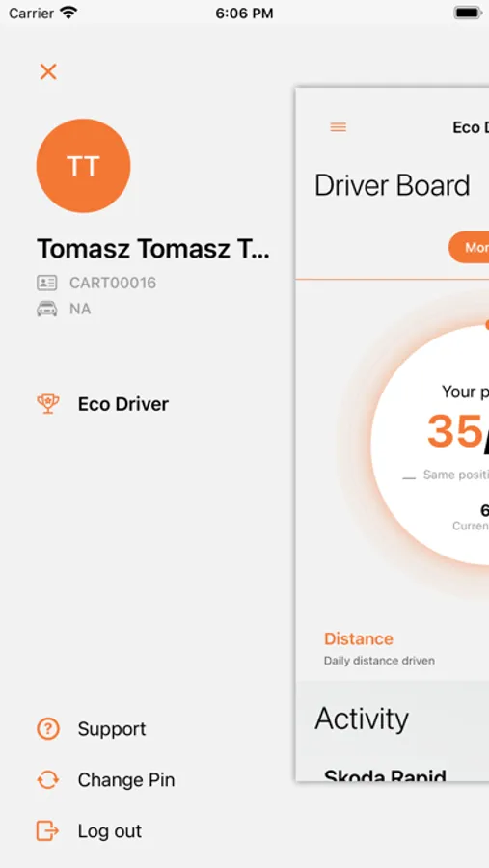Open the Support menu entry
The height and width of the screenshot is (868, 489).
point(112,728)
